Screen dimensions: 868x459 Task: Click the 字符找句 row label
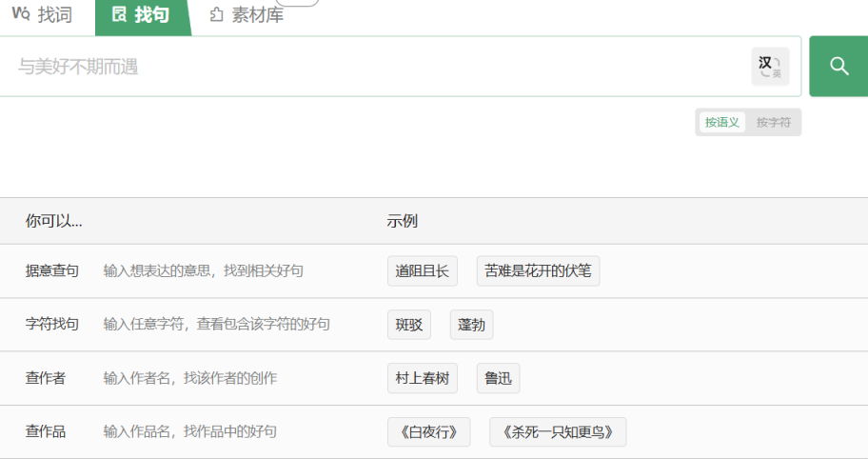pyautogui.click(x=52, y=325)
